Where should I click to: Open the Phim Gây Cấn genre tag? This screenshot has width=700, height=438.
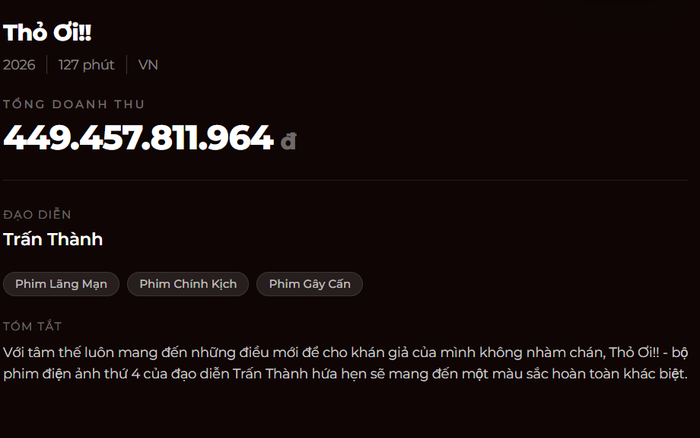coord(309,284)
